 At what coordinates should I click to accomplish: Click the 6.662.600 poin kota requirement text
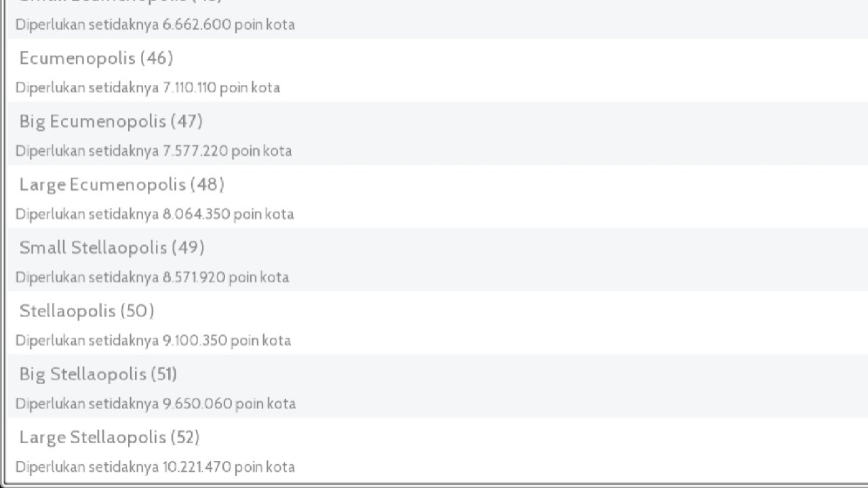(155, 24)
